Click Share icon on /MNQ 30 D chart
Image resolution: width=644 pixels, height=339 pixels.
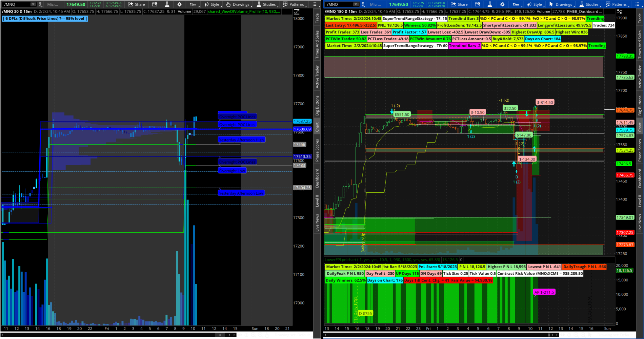(x=136, y=4)
